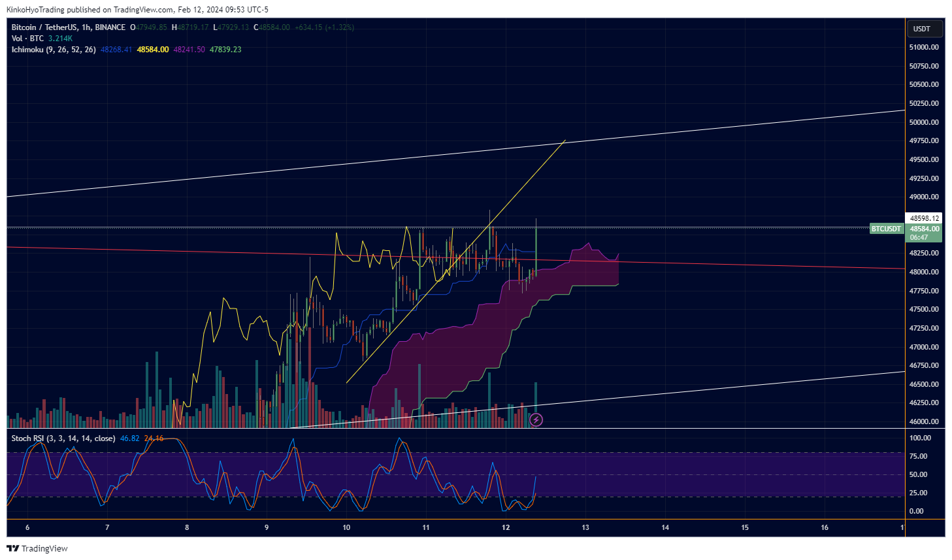Click the 49500.00 price axis label
Viewport: 952px width, 560px height.
coord(924,159)
